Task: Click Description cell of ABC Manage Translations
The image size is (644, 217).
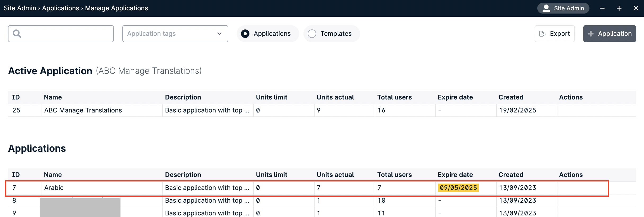Action: 207,110
